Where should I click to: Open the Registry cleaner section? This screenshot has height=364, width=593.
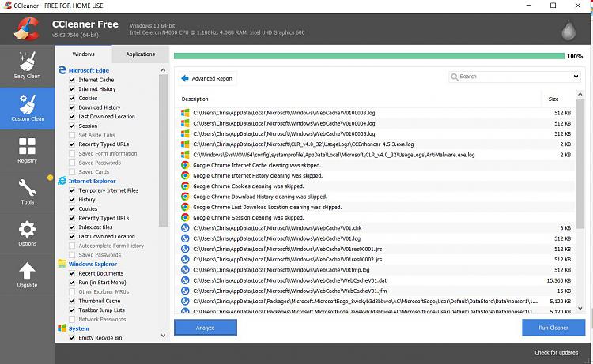pyautogui.click(x=27, y=150)
